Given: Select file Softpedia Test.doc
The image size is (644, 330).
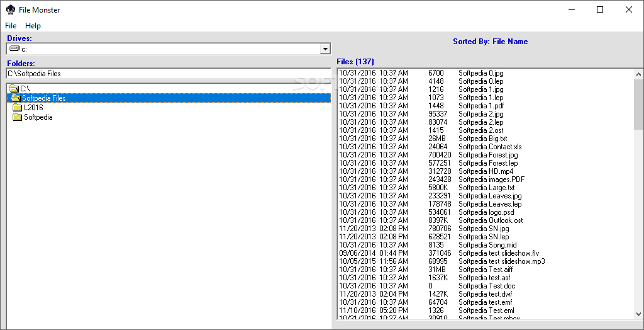Looking at the screenshot, I should click(x=487, y=286).
